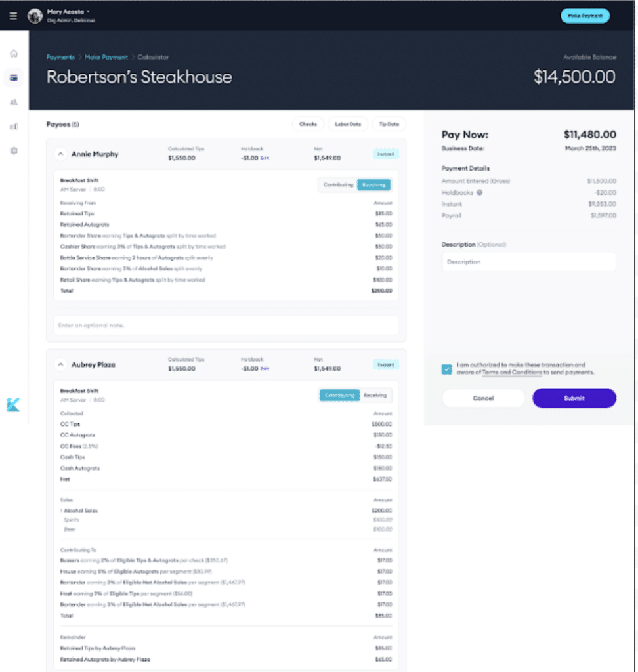Open the team members icon in sidebar
This screenshot has width=638, height=672.
click(x=13, y=102)
